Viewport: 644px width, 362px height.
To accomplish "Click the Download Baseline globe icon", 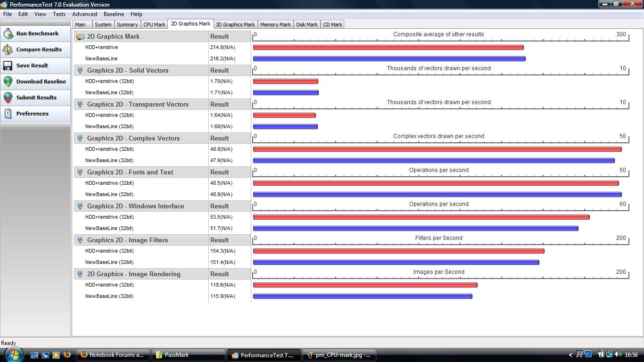I will [8, 82].
